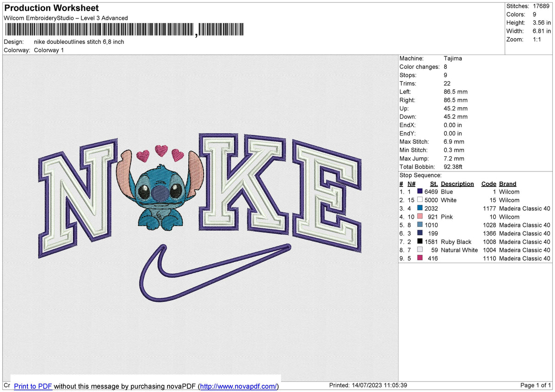Click the Production Worksheet title

tap(51, 8)
